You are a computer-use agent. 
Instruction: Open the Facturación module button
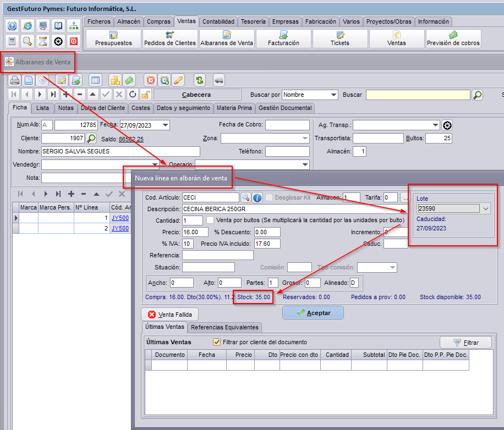tap(283, 39)
